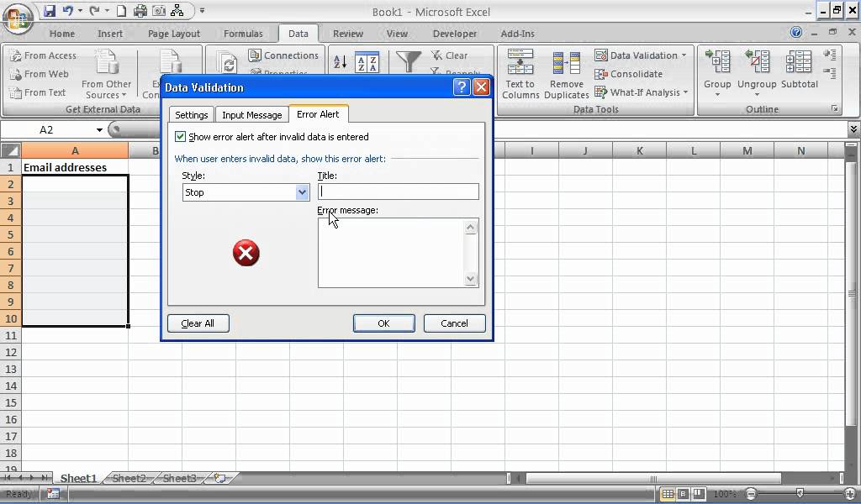Image resolution: width=861 pixels, height=504 pixels.
Task: Undo the last action
Action: pyautogui.click(x=67, y=11)
